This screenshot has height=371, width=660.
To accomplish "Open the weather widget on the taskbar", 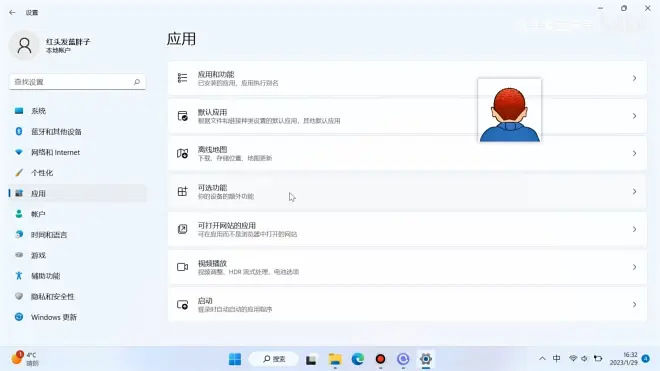I will click(24, 359).
